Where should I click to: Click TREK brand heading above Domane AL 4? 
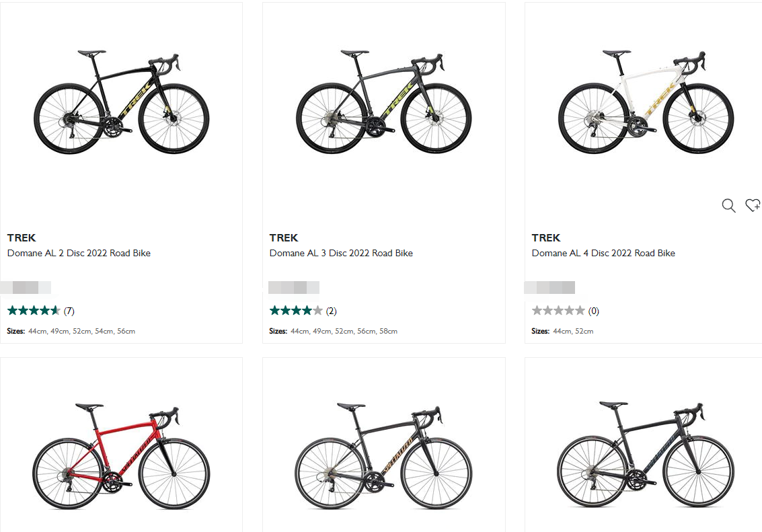point(546,238)
